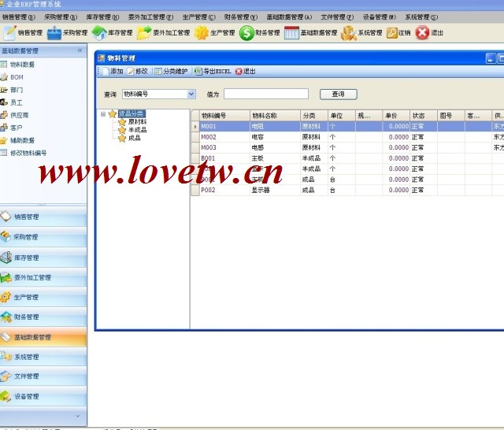The image size is (504, 430).
Task: Open 文件管理(F) menu
Action: click(x=337, y=17)
